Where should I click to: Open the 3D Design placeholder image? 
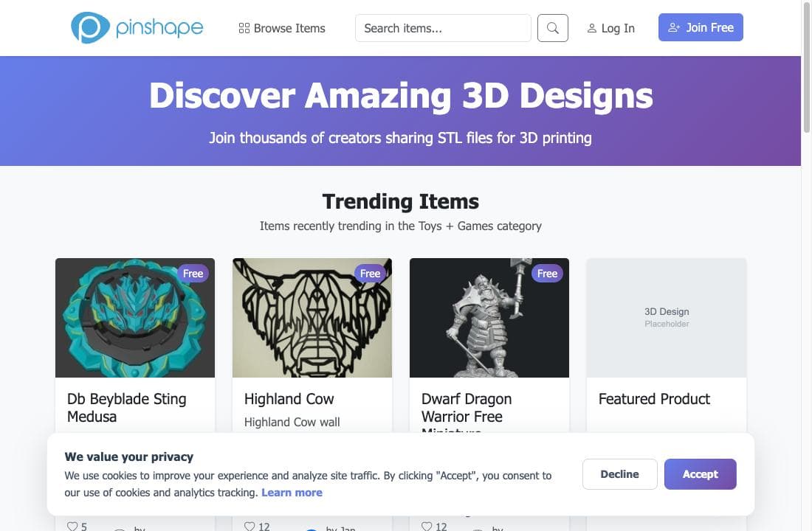(x=667, y=318)
